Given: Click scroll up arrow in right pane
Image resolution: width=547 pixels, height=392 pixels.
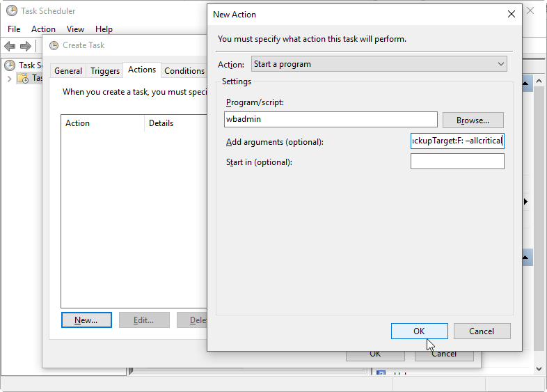Looking at the screenshot, I should tap(539, 81).
